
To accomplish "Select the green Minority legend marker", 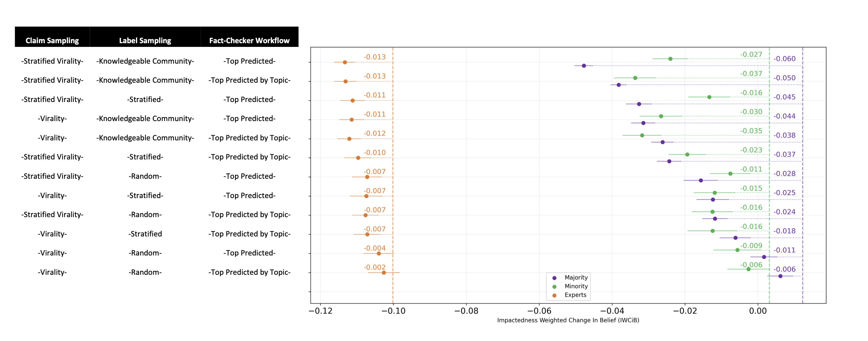I will click(554, 287).
